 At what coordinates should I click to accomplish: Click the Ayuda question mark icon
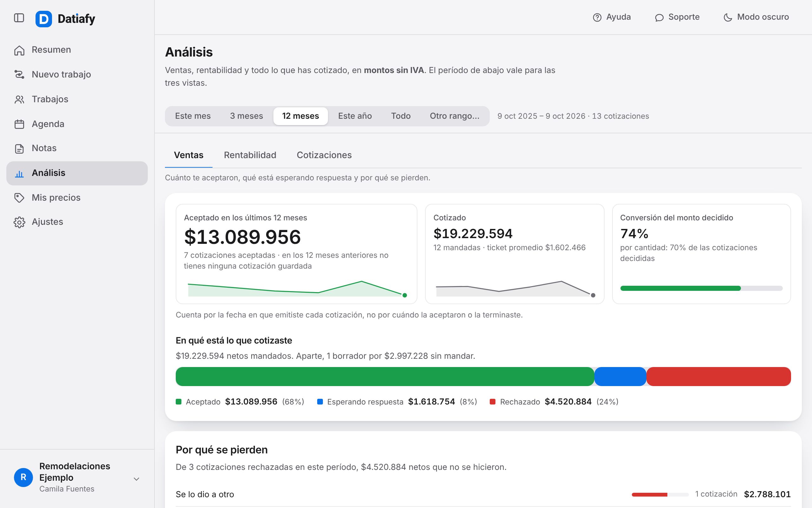597,17
